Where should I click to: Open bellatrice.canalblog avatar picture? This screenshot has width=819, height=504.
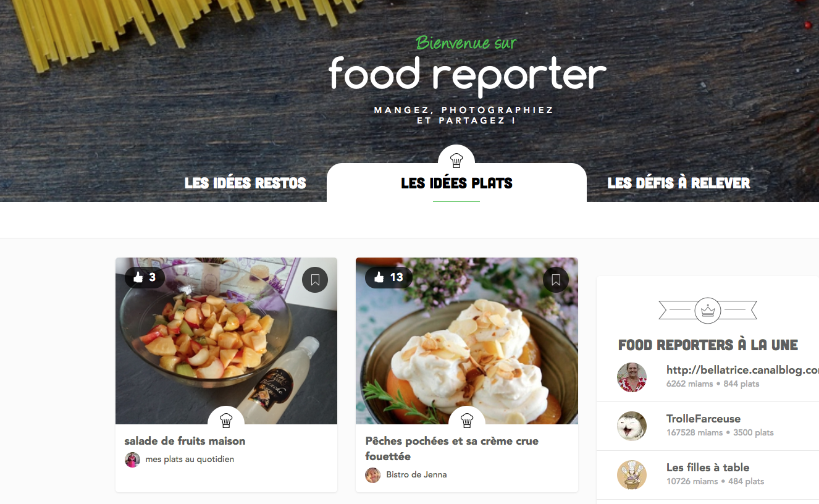coord(632,377)
